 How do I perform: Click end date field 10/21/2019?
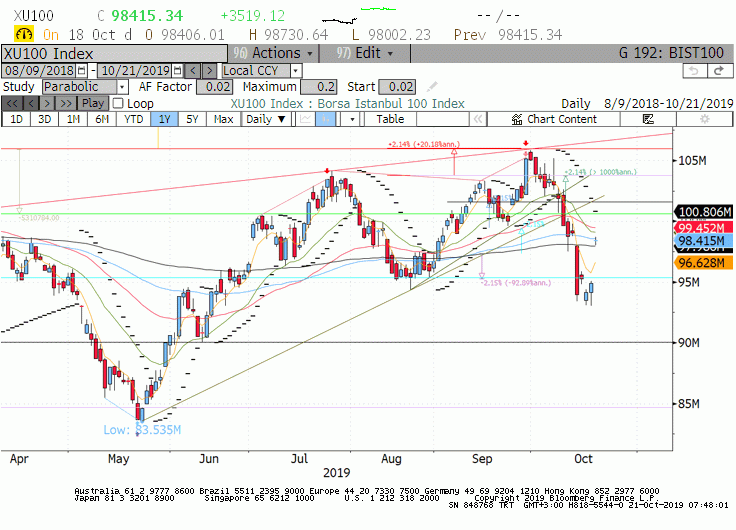tap(136, 71)
